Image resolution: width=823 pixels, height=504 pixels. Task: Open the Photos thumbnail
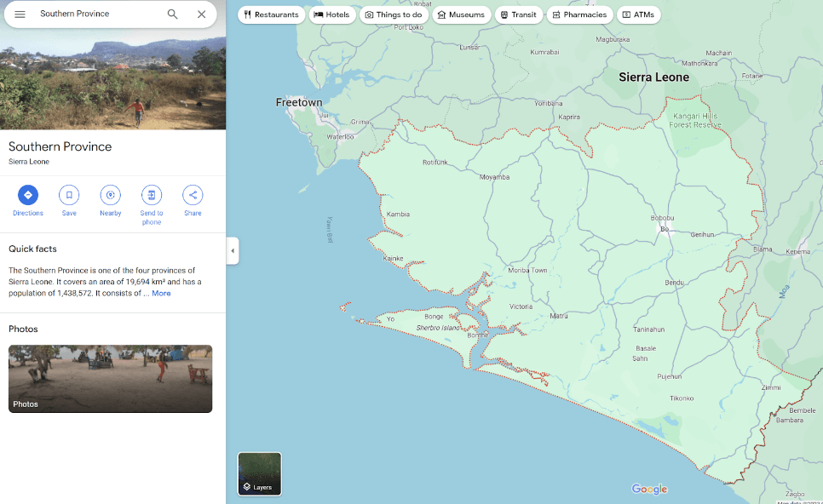110,379
